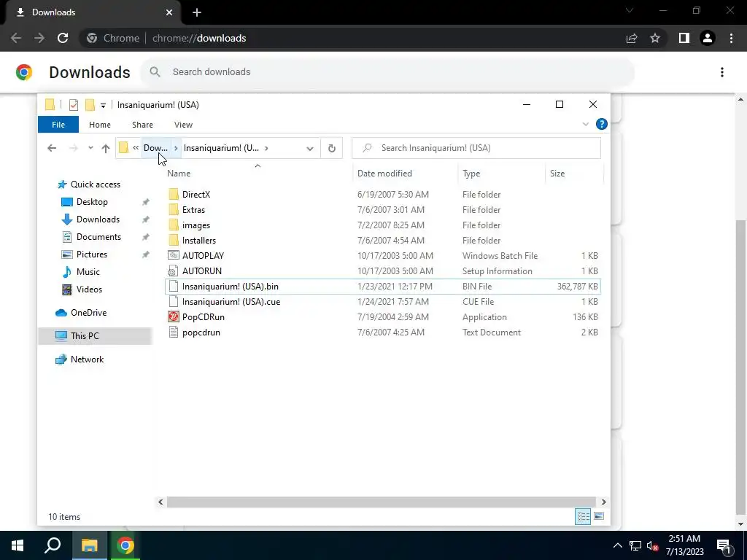Bookmark this page with star icon
This screenshot has width=747, height=560.
(x=655, y=38)
